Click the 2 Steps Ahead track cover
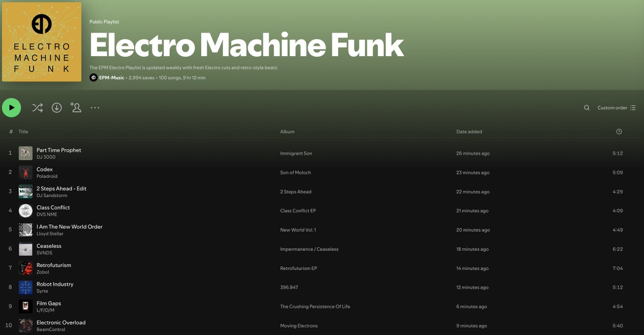Screen dimensions: 644x335 [x=26, y=192]
